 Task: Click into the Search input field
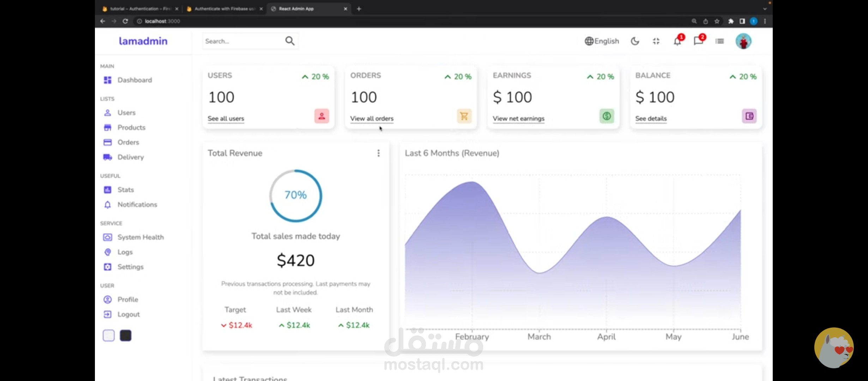(x=242, y=41)
